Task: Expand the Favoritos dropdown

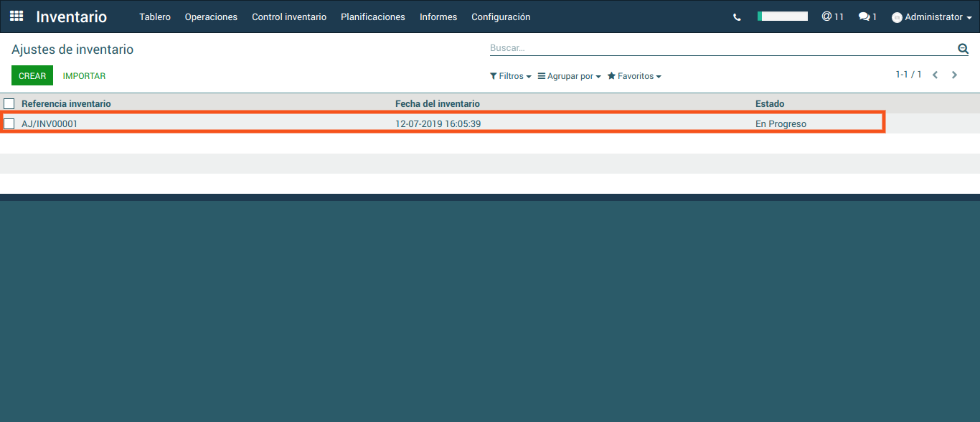Action: (634, 76)
